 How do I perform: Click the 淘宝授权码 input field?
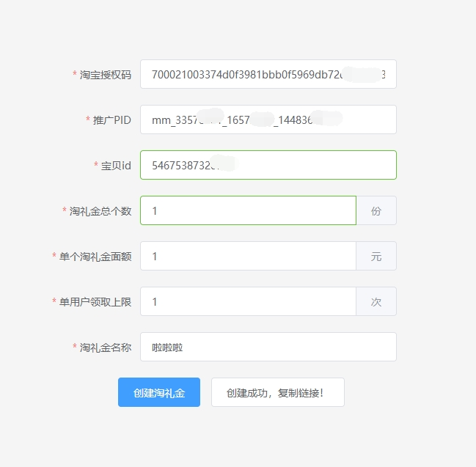(x=268, y=74)
